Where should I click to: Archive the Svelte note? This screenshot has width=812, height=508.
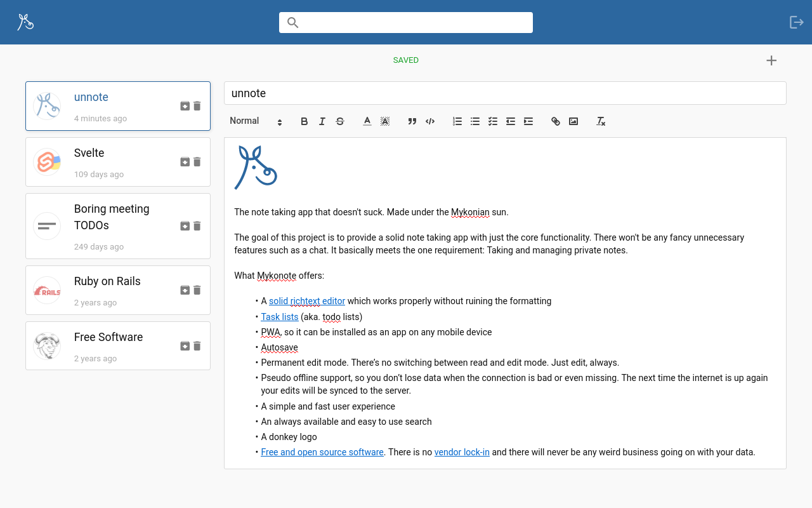185,162
